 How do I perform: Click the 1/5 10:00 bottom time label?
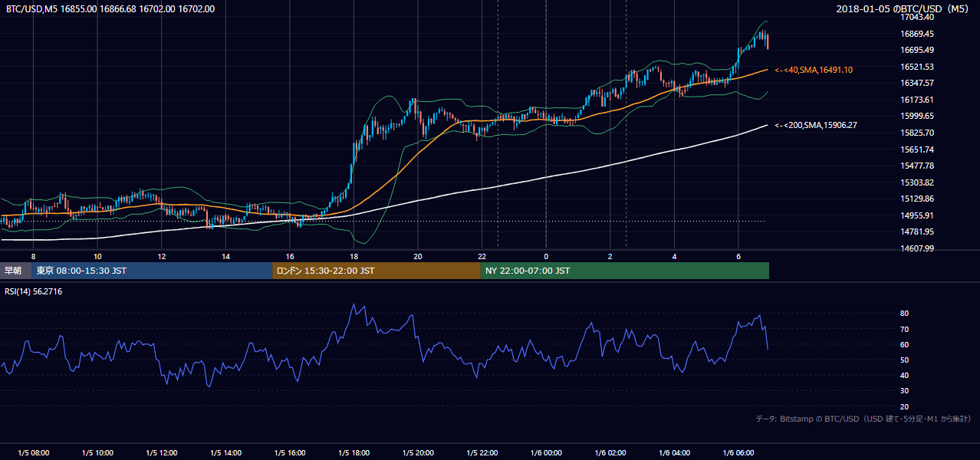tap(97, 453)
